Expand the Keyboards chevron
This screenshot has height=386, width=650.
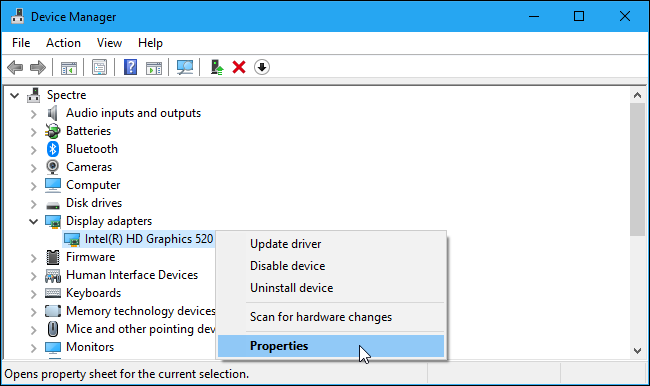[x=34, y=294]
